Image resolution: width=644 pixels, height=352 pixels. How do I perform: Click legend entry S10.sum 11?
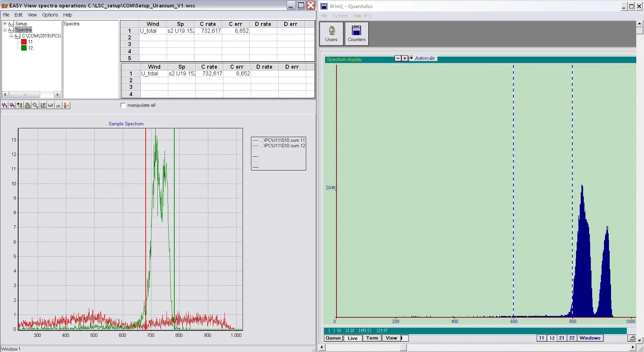pyautogui.click(x=279, y=140)
